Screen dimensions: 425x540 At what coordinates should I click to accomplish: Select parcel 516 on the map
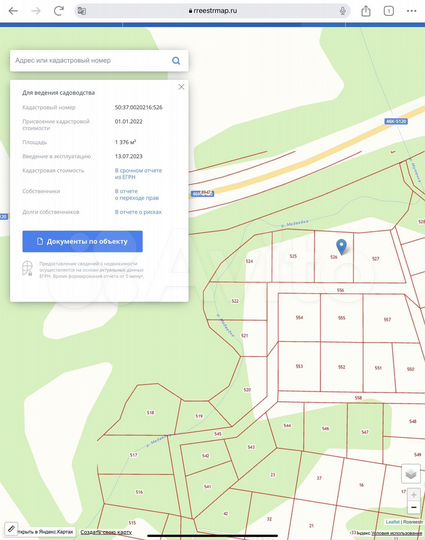(139, 492)
